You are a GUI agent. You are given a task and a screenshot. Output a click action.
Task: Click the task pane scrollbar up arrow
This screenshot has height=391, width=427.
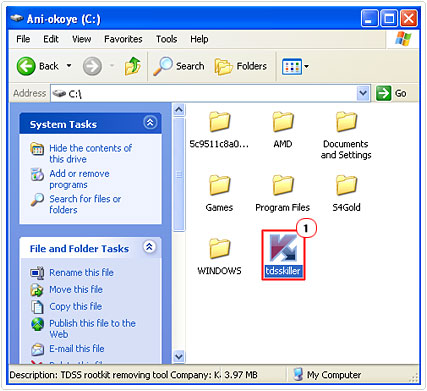tap(179, 110)
